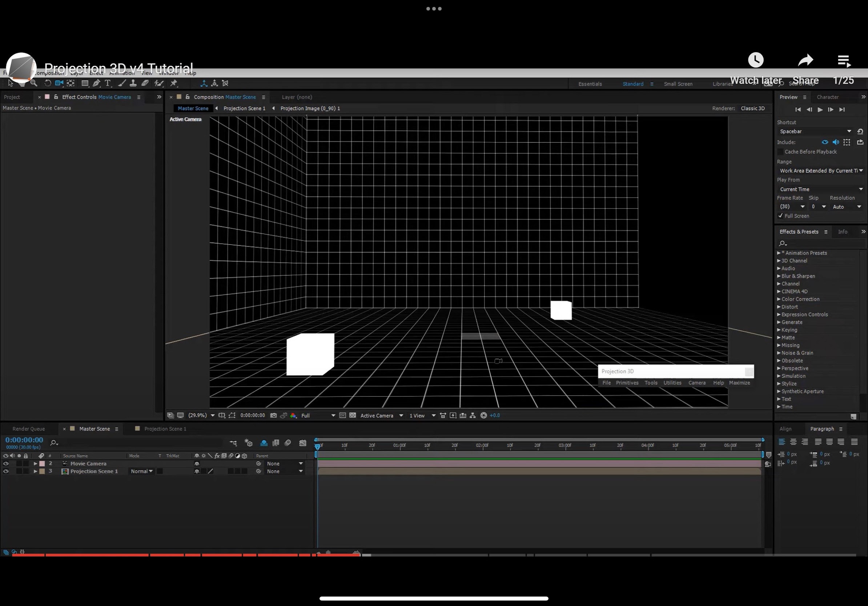The image size is (868, 606).
Task: Enable Frame Blending icon in timeline
Action: [x=276, y=443]
